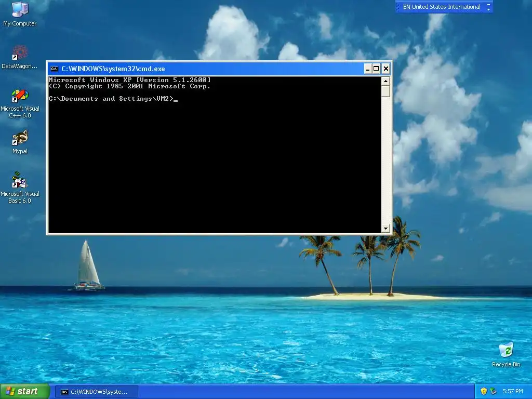Maximize the cmd.exe window
The image size is (532, 399).
[x=376, y=69]
